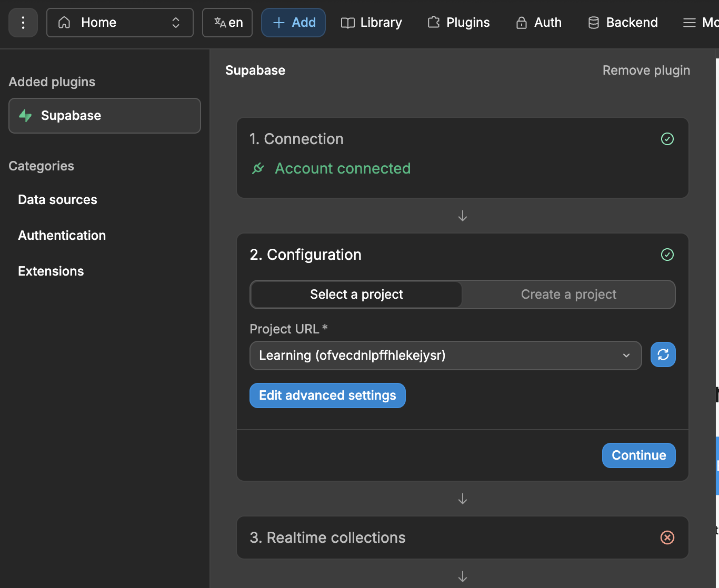This screenshot has height=588, width=719.
Task: Open the Auth menu
Action: pyautogui.click(x=538, y=23)
